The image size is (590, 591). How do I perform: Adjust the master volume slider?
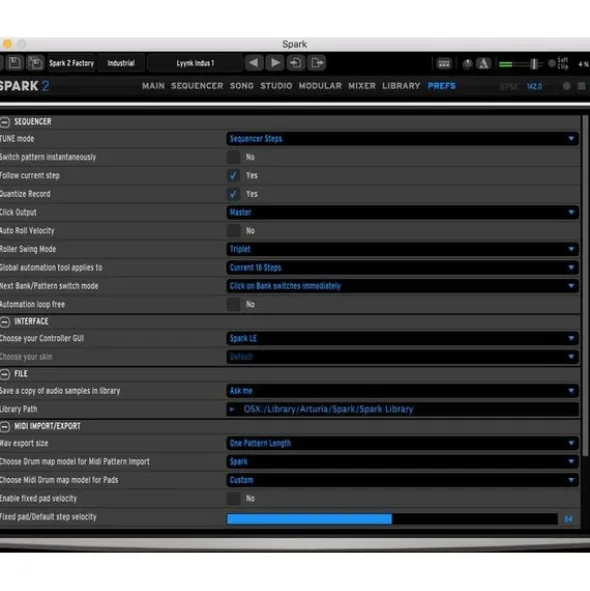click(x=520, y=64)
